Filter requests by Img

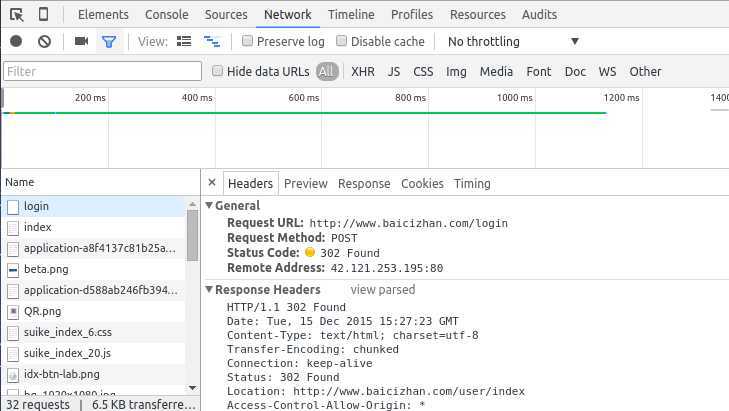(456, 72)
